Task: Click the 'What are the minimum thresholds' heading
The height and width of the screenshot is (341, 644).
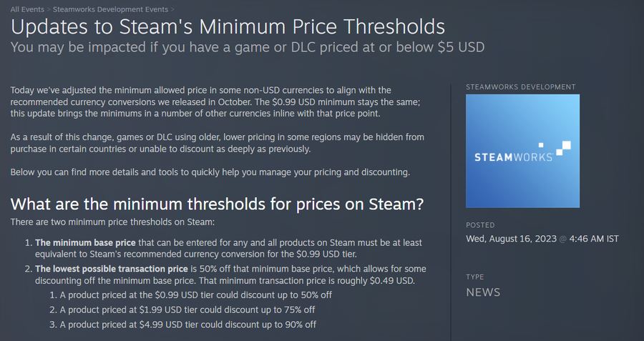Action: coord(218,204)
